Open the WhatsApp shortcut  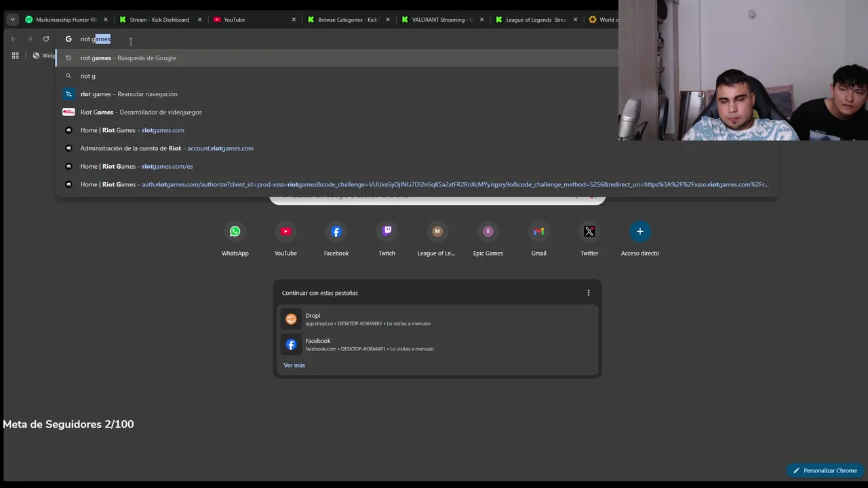(235, 239)
